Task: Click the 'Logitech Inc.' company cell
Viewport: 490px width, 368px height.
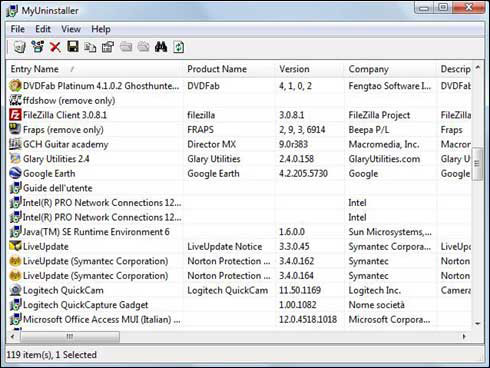Action: 374,290
